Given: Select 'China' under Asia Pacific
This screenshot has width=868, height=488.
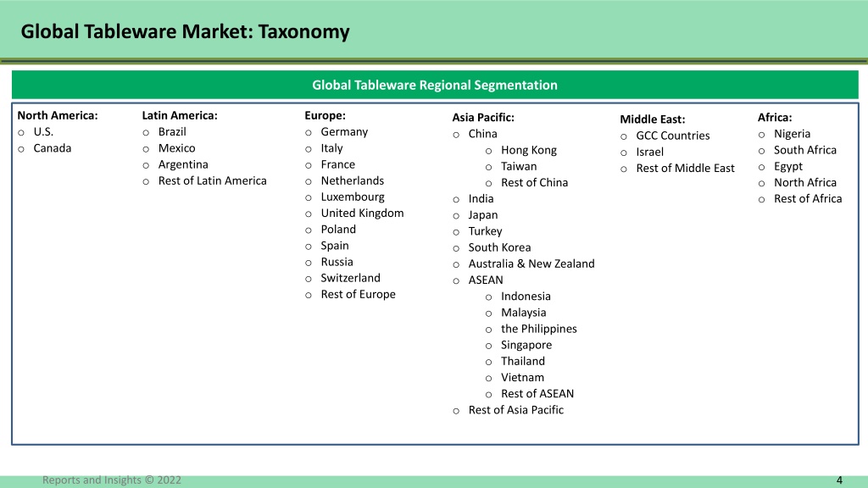Looking at the screenshot, I should (x=482, y=134).
